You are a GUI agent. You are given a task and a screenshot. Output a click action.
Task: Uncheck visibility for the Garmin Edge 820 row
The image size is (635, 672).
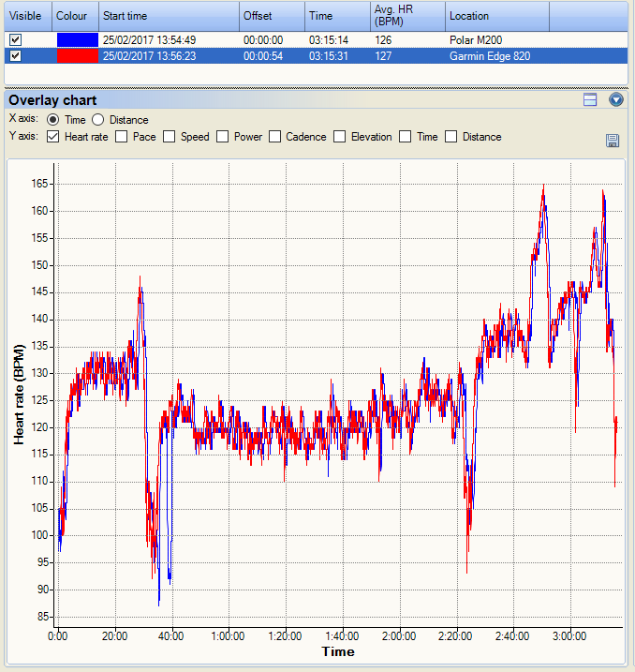click(15, 55)
